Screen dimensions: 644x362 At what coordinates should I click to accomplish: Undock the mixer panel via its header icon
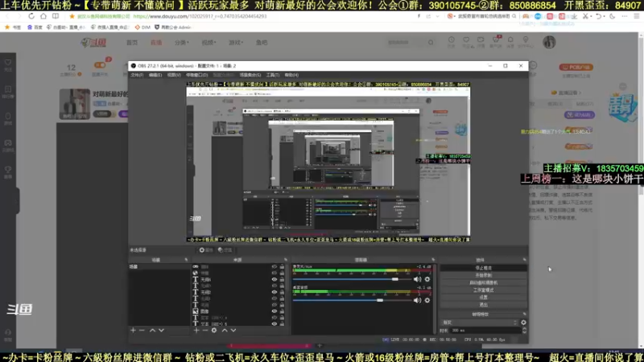pyautogui.click(x=433, y=260)
